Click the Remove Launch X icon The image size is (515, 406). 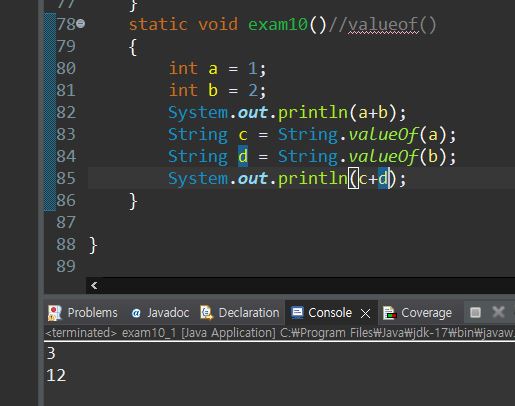click(498, 312)
